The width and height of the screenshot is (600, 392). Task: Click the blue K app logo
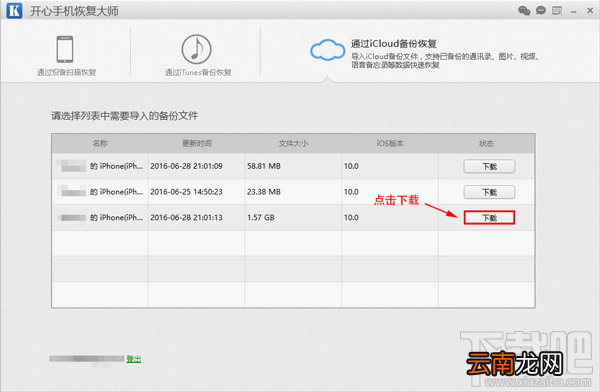pyautogui.click(x=14, y=10)
